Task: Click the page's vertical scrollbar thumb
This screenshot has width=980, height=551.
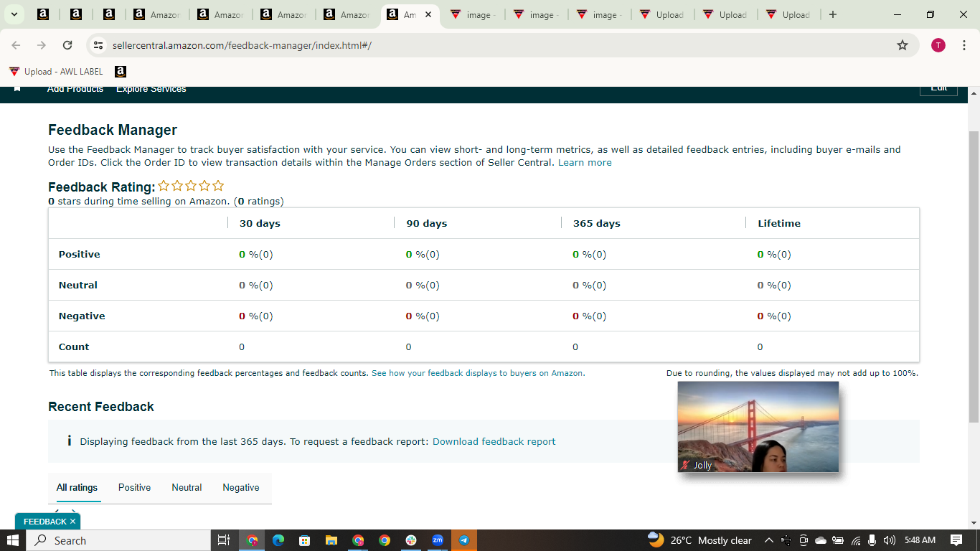Action: 974,276
